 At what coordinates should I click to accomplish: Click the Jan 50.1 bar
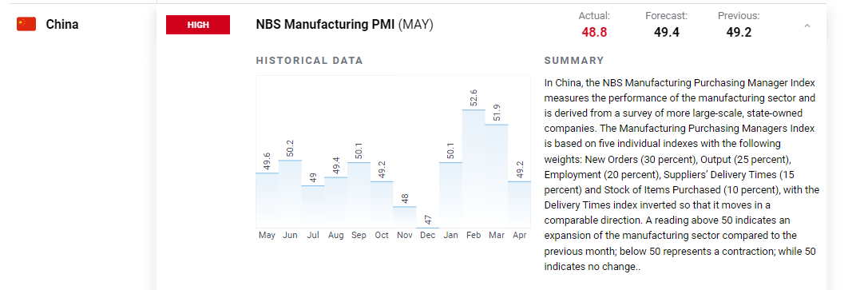coord(450,195)
